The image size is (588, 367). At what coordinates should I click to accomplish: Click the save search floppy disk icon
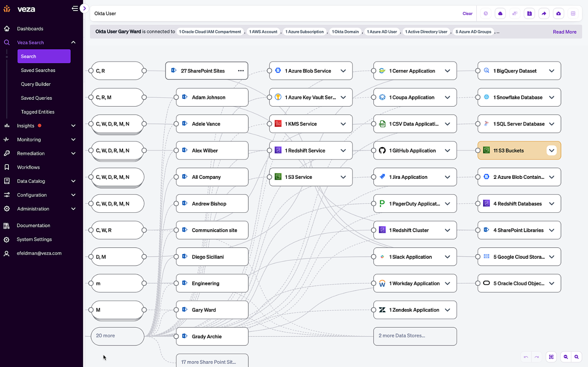(529, 14)
